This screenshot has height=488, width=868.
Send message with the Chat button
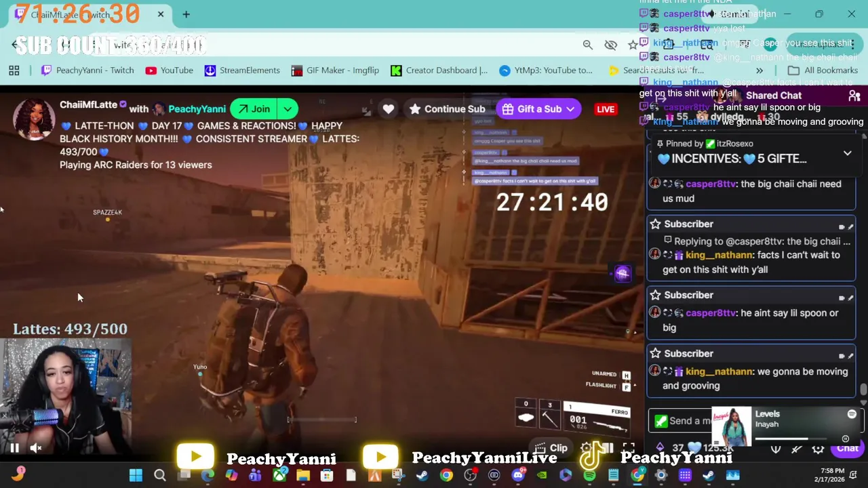(x=847, y=448)
